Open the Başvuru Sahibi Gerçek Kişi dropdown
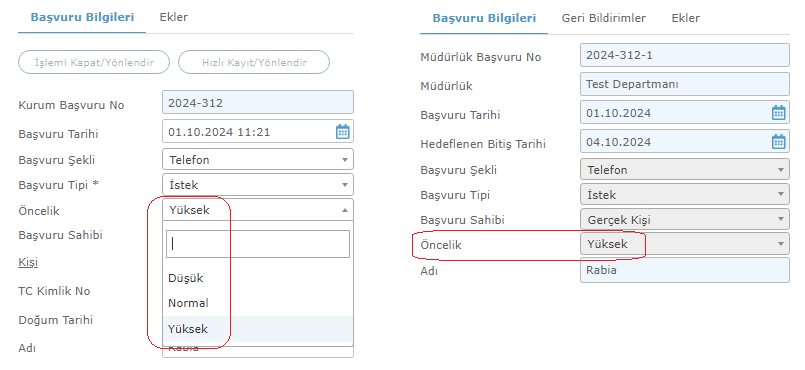 click(x=685, y=220)
